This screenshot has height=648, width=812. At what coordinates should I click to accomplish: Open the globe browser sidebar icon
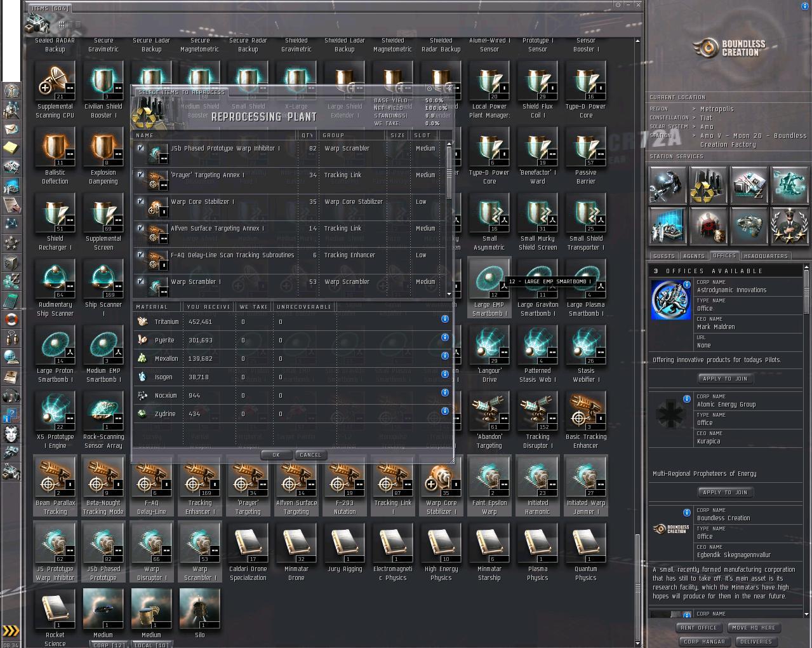[x=11, y=357]
